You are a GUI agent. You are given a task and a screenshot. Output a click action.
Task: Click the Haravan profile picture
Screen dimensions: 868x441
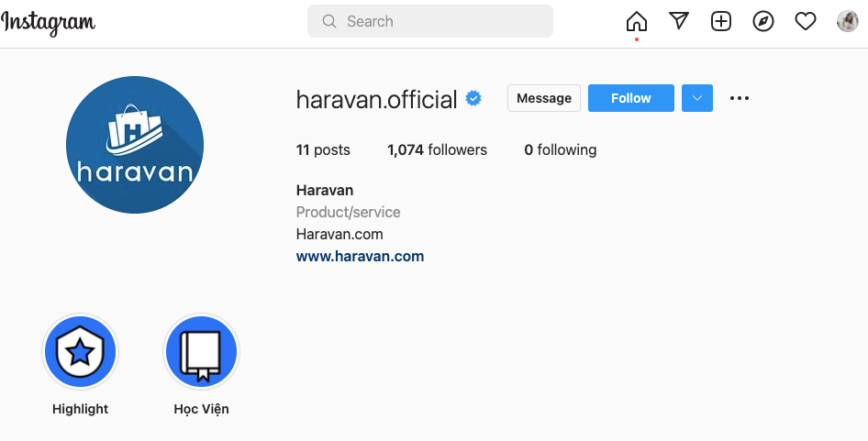(x=135, y=145)
